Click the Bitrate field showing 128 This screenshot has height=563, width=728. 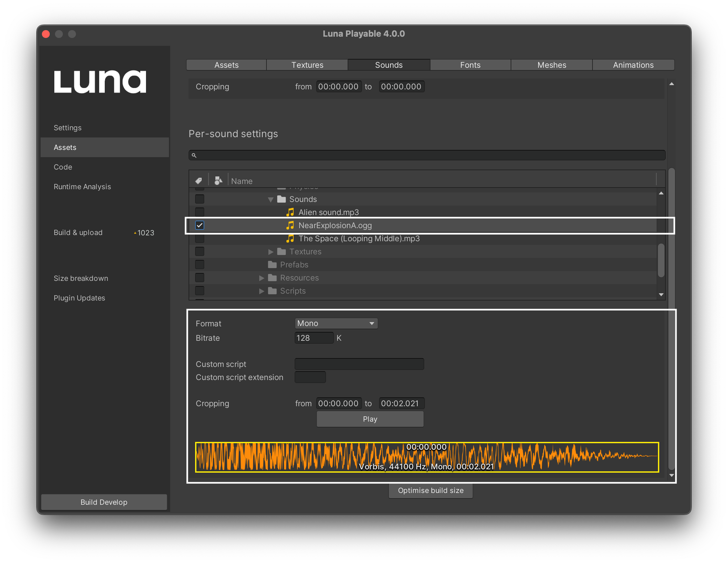(x=314, y=338)
